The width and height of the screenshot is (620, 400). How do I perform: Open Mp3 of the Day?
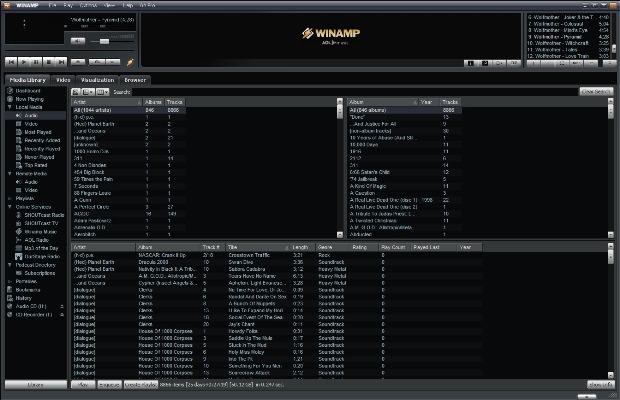(41, 248)
